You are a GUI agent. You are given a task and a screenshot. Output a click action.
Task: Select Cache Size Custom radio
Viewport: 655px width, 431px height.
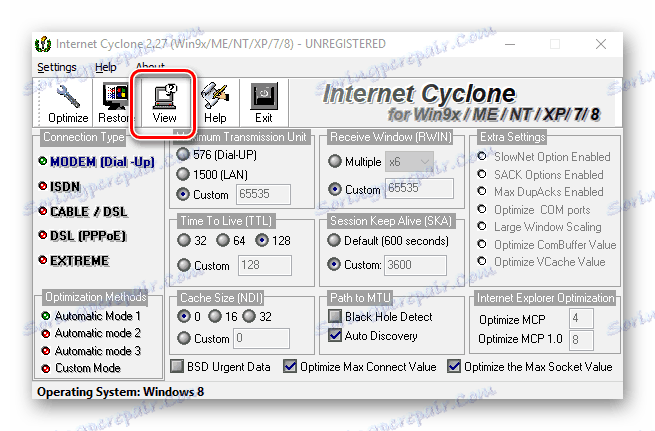tap(184, 338)
